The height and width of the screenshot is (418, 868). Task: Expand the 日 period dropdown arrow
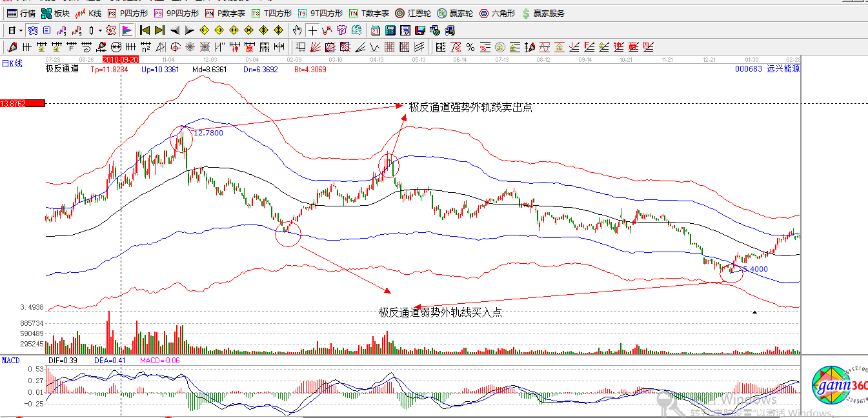click(21, 30)
